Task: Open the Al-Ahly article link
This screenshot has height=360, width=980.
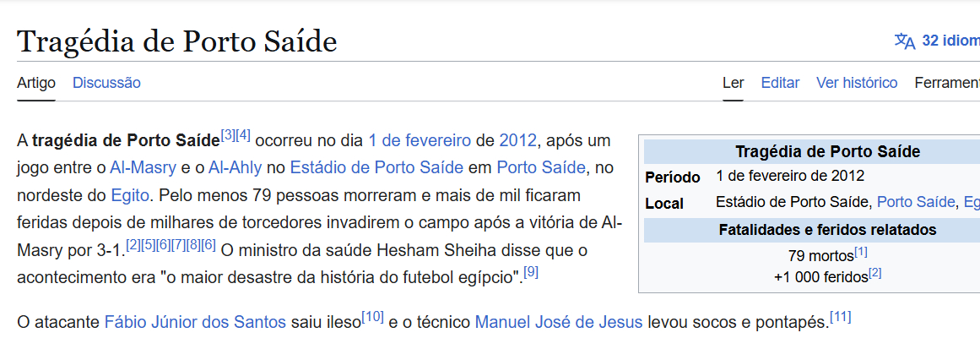Action: click(x=235, y=167)
